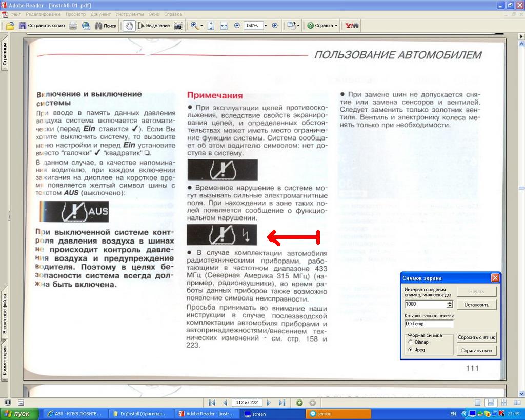Click the Open file folder icon
525x420 pixels.
click(x=10, y=26)
